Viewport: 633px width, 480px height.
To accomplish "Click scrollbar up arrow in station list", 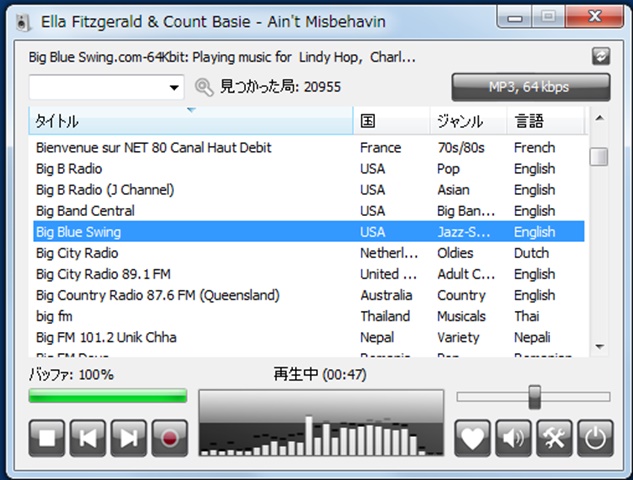I will tap(600, 118).
